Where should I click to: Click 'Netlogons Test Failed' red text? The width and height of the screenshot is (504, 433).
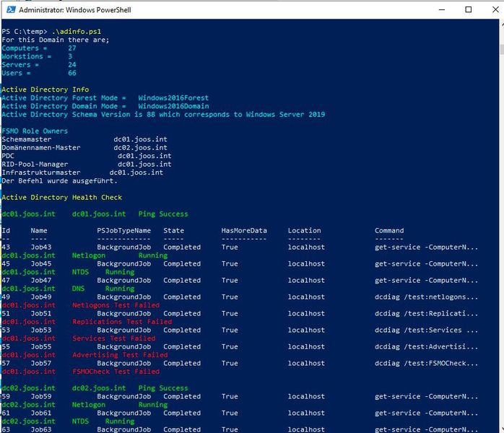pos(116,305)
